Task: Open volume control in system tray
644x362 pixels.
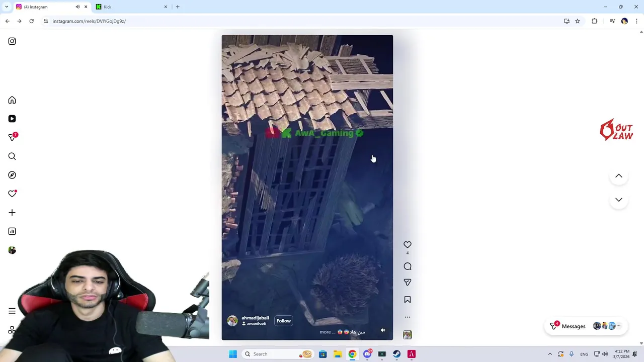Action: (x=605, y=354)
